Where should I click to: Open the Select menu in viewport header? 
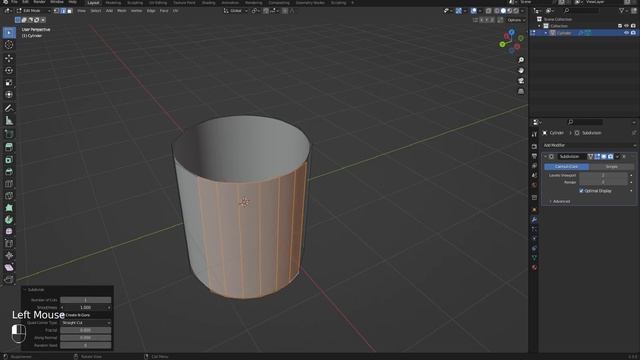96,11
